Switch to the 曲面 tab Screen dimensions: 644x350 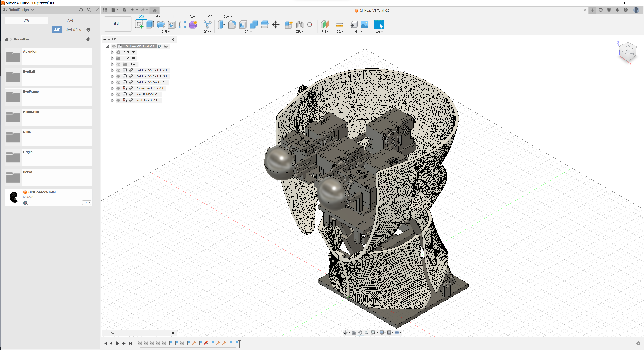point(158,16)
